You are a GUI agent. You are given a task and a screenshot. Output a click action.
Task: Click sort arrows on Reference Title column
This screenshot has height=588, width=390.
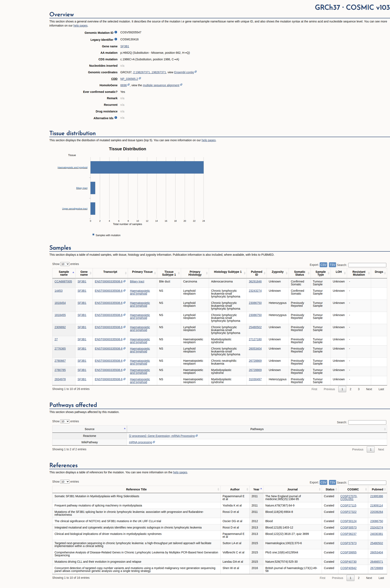point(218,489)
